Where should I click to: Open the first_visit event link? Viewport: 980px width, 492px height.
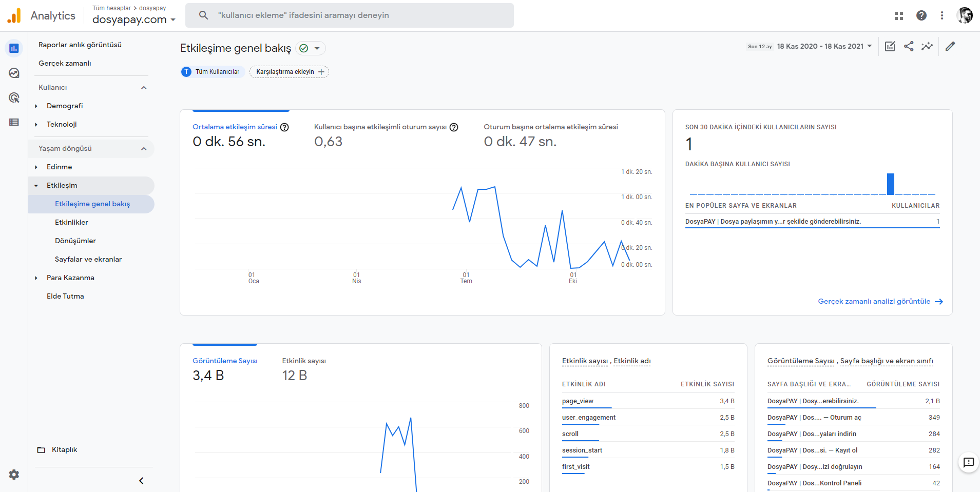576,467
